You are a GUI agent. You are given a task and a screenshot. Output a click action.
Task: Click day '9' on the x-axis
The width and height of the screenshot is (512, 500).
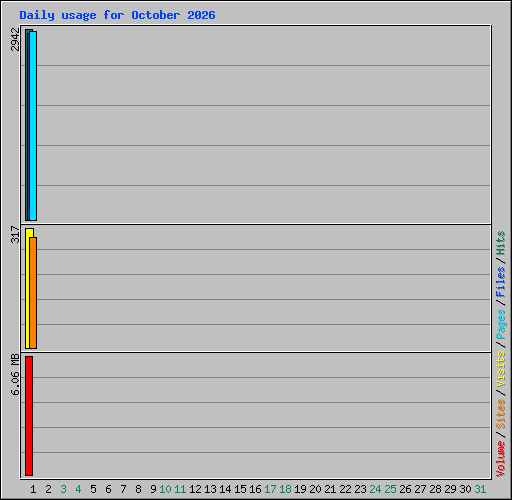coord(153,489)
